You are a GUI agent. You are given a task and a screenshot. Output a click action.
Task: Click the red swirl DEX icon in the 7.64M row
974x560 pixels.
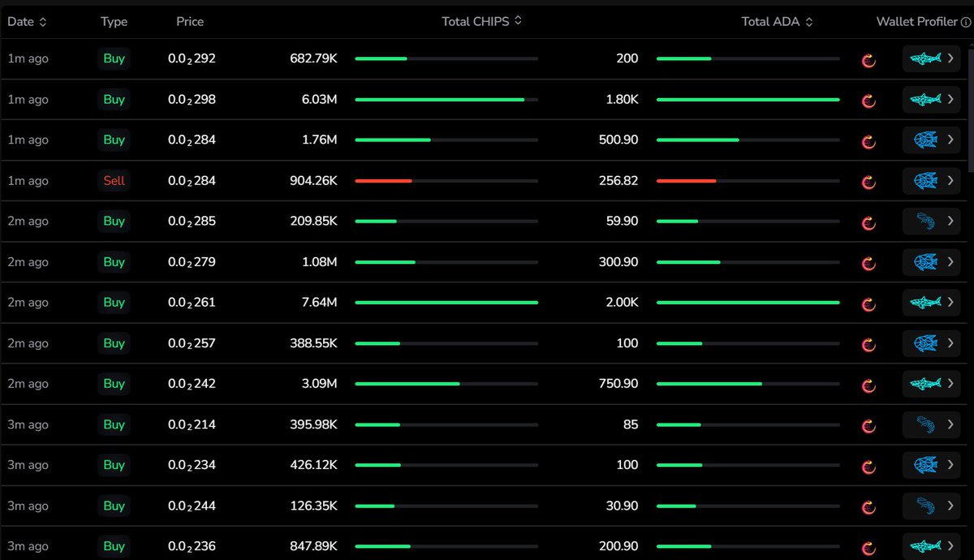[868, 303]
